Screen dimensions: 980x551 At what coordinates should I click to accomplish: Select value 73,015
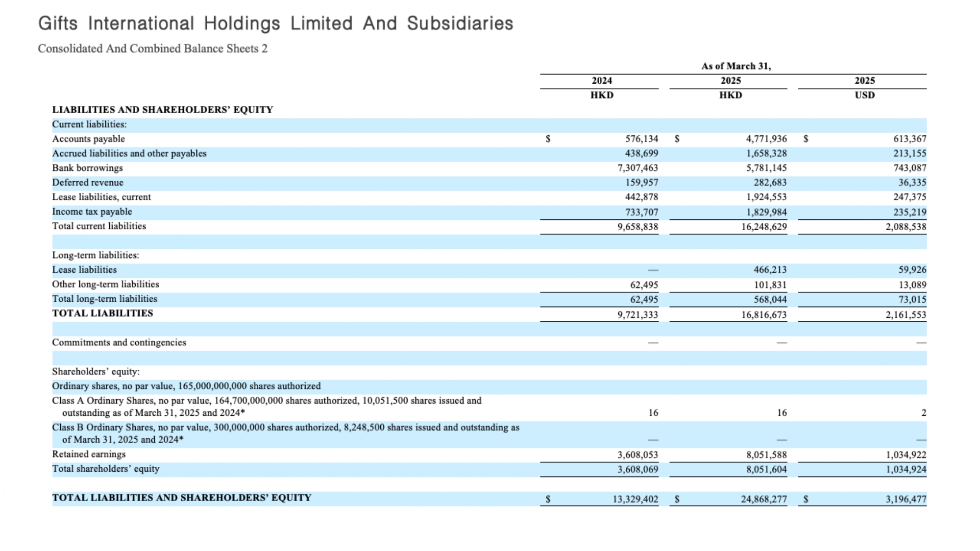click(x=913, y=299)
